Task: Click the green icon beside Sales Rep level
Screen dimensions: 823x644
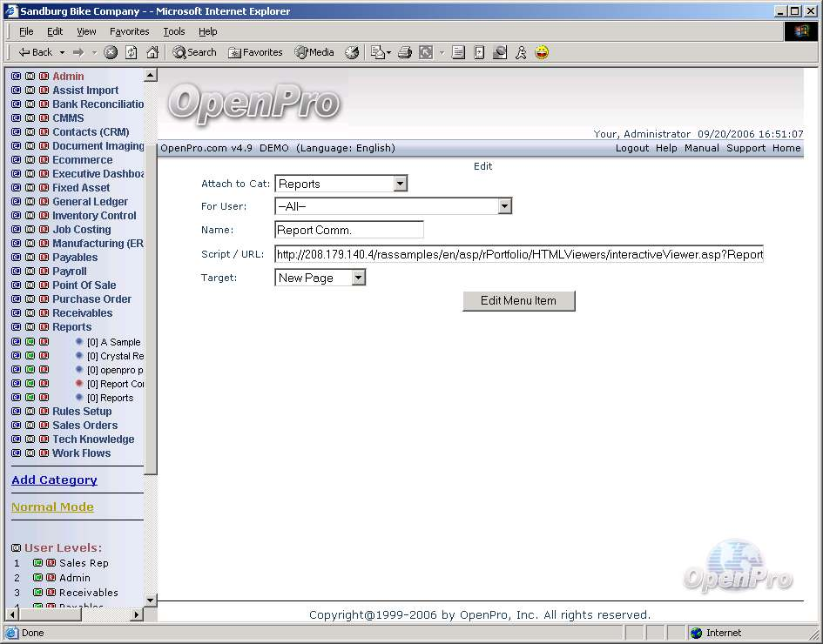Action: point(38,563)
